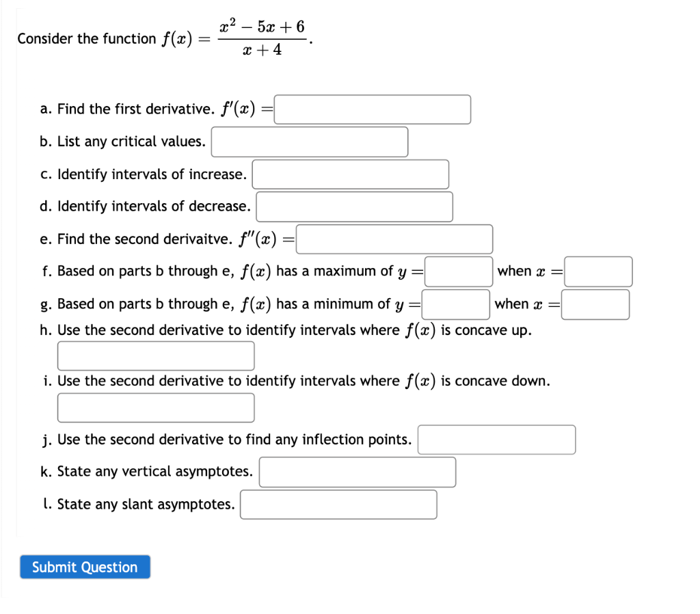This screenshot has width=700, height=614.
Task: Click the inflection points answer field
Action: pos(496,440)
